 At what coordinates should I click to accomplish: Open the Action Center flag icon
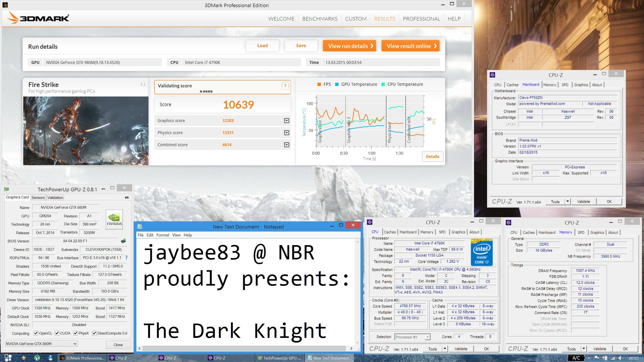[597, 358]
